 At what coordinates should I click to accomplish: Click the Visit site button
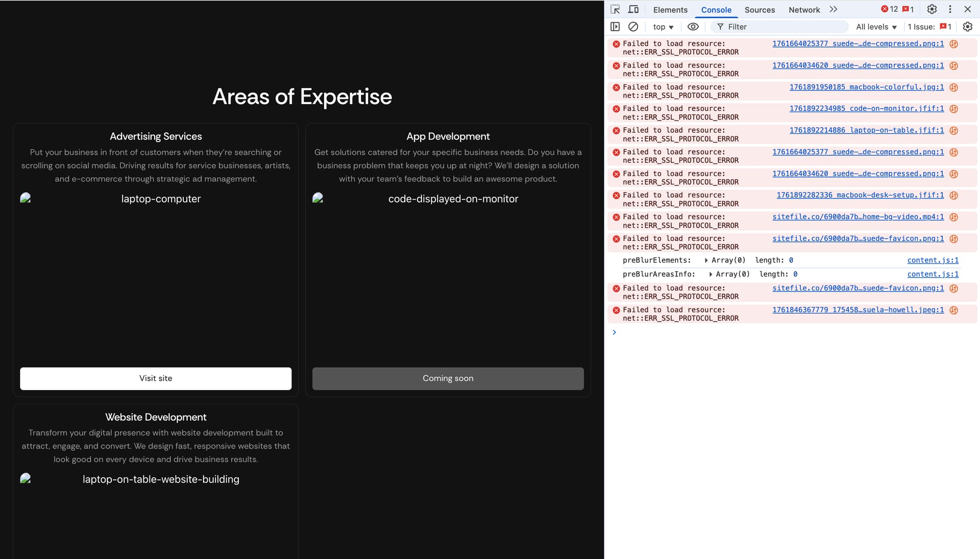[x=156, y=378]
